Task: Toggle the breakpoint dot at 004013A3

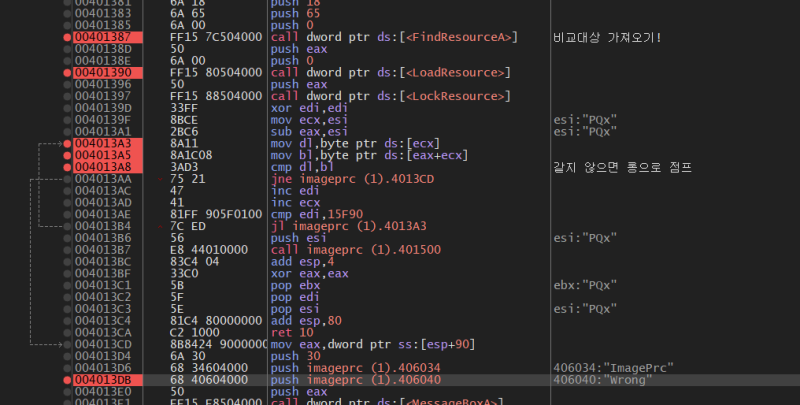Action: (67, 143)
